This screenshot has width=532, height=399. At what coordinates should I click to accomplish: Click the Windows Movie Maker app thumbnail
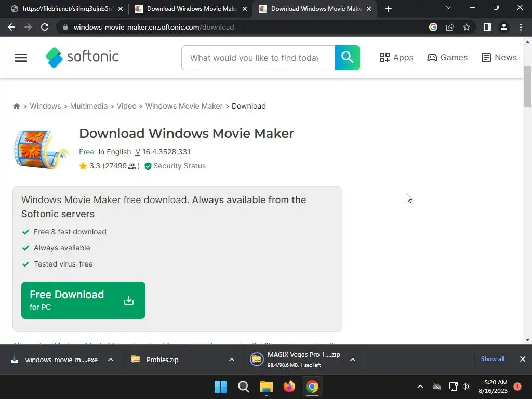pyautogui.click(x=41, y=149)
